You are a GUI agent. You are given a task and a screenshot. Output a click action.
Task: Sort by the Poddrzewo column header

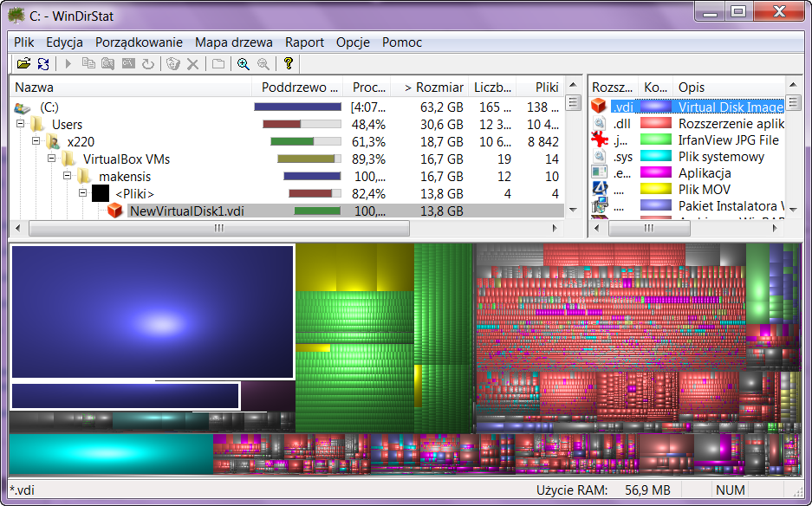(x=297, y=87)
